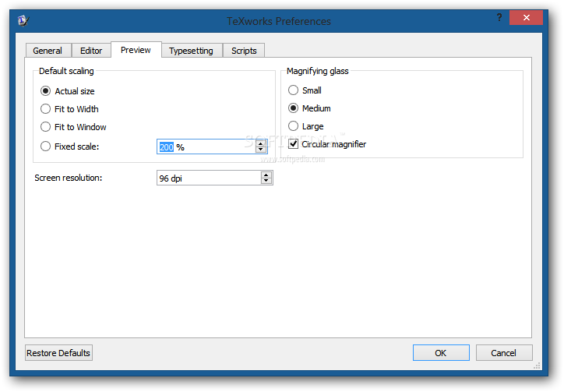Screen dimensions: 564x392
Task: Go to the Typesetting tab
Action: click(192, 51)
